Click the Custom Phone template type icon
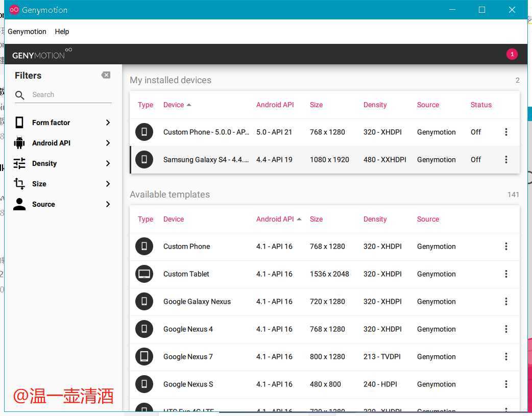Screen dimensions: 532x416 [x=144, y=246]
